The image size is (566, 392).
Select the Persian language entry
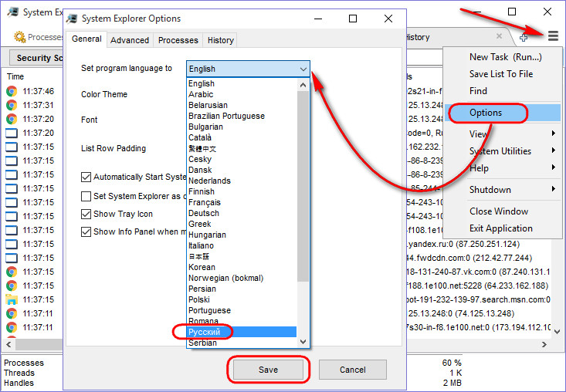pos(242,289)
